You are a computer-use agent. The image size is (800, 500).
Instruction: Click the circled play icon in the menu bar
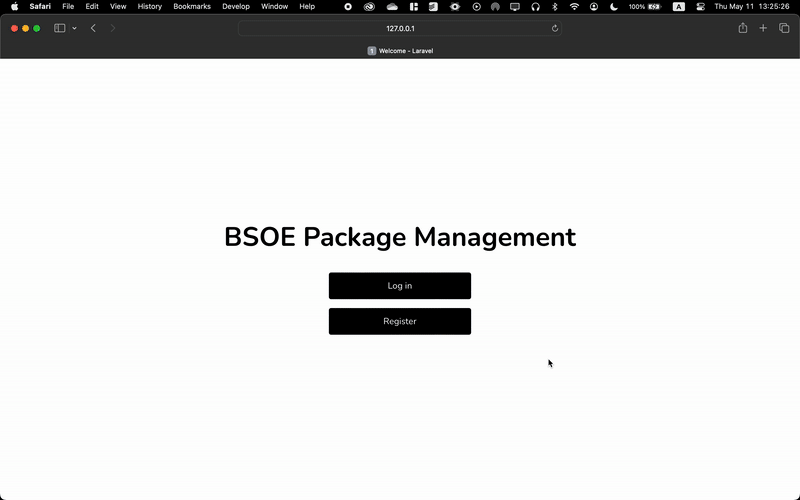[477, 7]
